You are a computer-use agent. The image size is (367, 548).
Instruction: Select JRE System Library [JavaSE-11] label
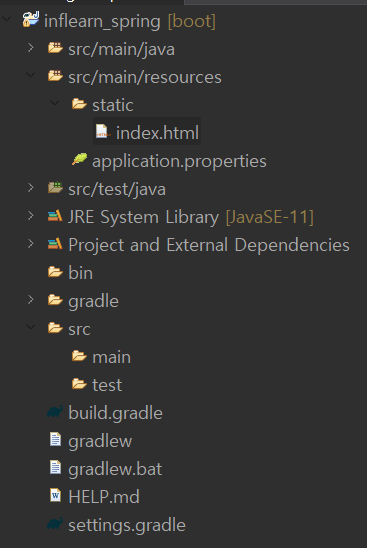(x=191, y=217)
